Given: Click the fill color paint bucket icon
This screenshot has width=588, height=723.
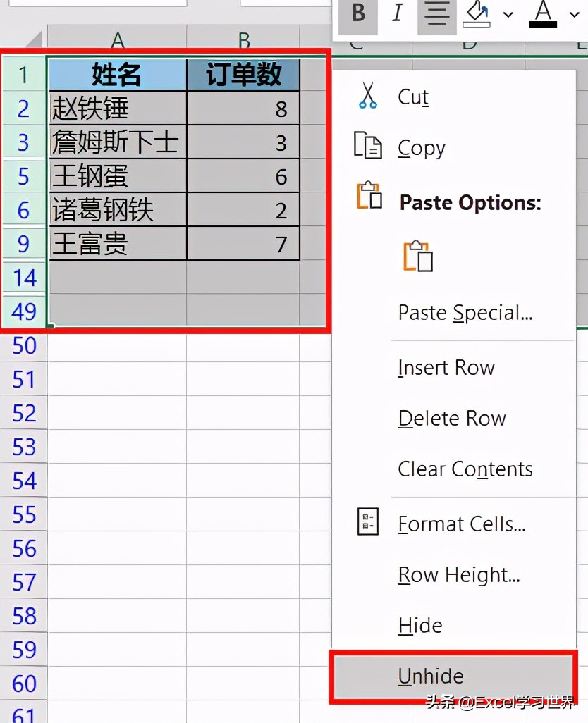Looking at the screenshot, I should (477, 14).
